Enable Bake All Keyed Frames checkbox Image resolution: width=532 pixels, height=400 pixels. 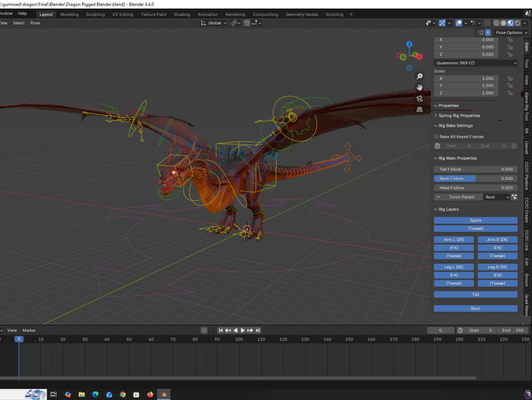pyautogui.click(x=436, y=136)
